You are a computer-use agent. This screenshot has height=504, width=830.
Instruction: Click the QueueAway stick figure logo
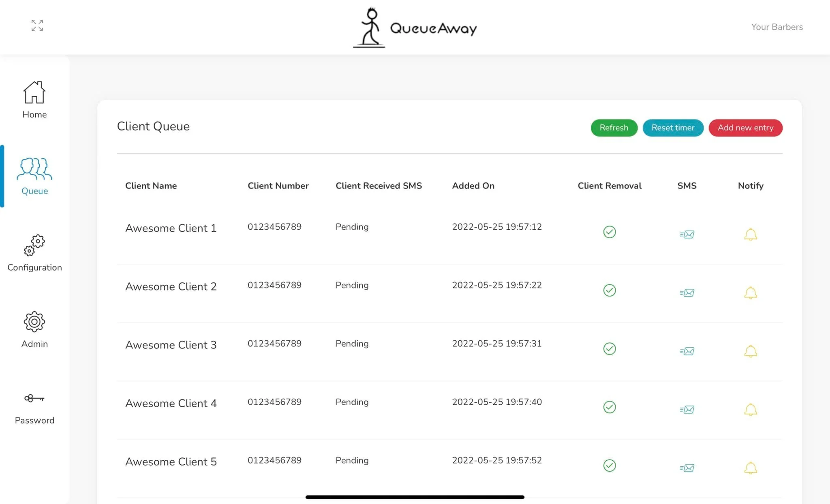click(x=370, y=28)
